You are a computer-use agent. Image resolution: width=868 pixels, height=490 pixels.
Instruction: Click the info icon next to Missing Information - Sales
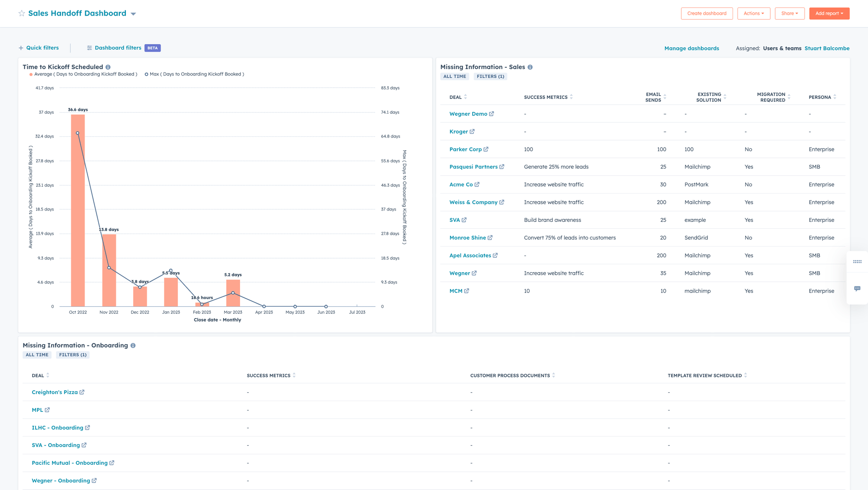[530, 67]
